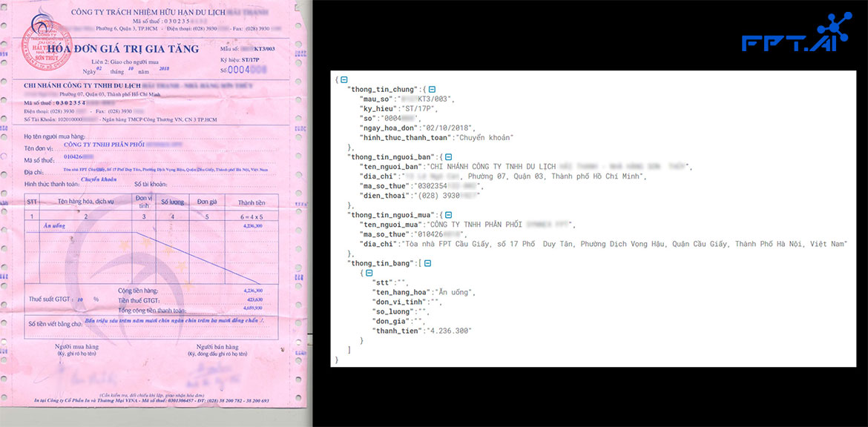
Task: Select the "don_vi_tinh" key
Action: coord(399,302)
